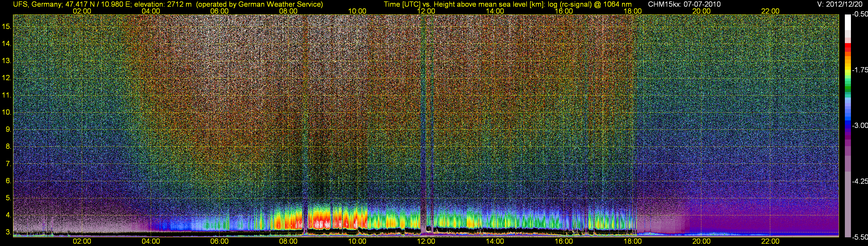Click the 10:00 label on the bottom time axis
868x246 pixels.
pos(357,241)
